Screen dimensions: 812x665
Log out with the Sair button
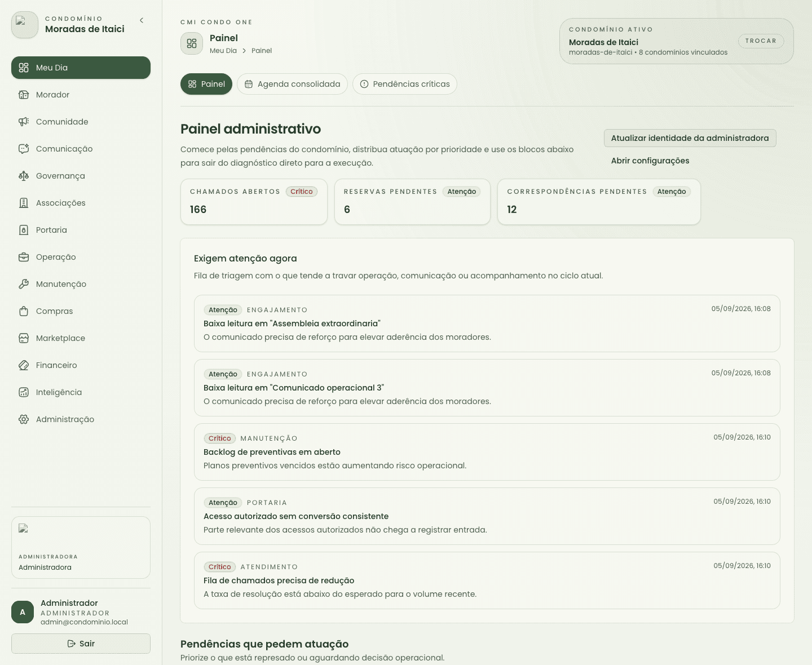81,644
